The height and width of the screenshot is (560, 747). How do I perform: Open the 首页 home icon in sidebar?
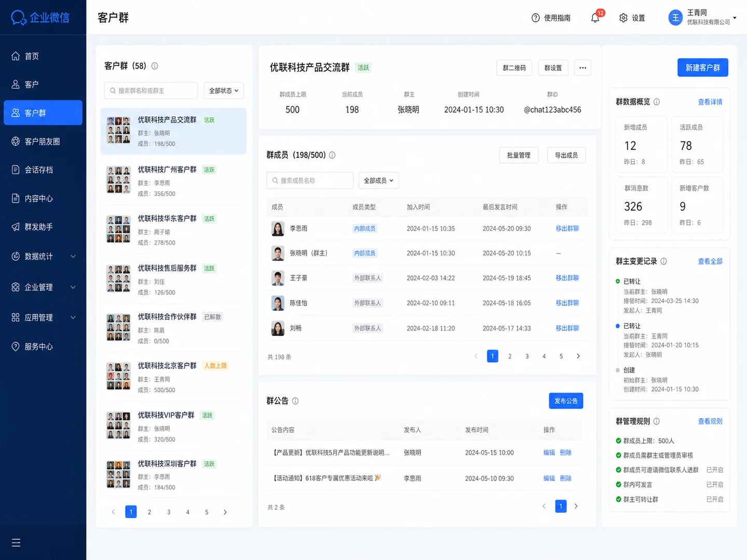coord(16,56)
